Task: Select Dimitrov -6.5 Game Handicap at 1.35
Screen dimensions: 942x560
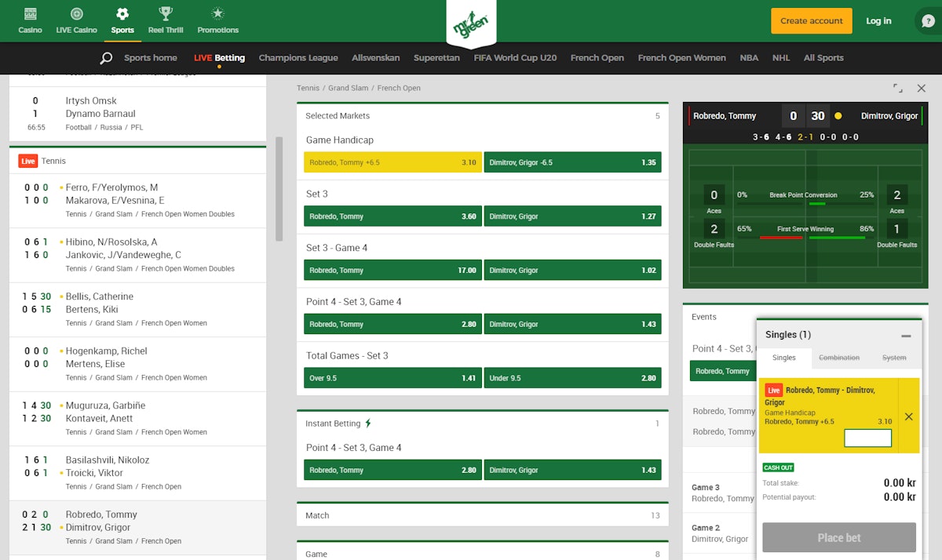Action: tap(572, 162)
